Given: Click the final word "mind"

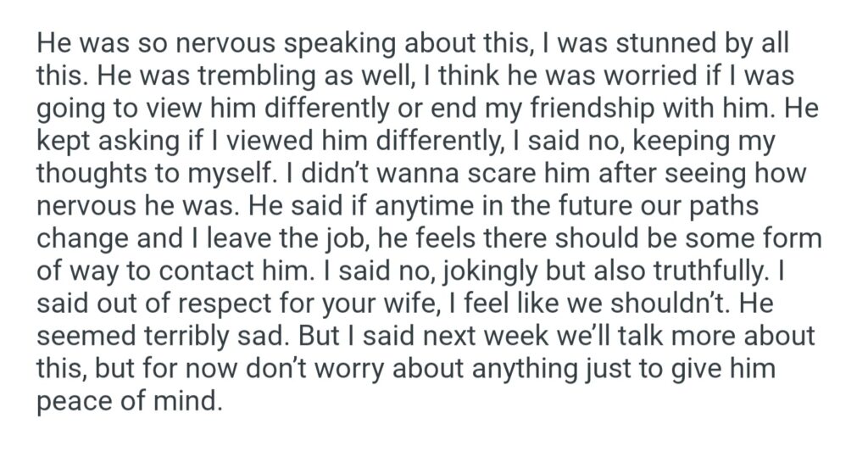Looking at the screenshot, I should [x=192, y=401].
